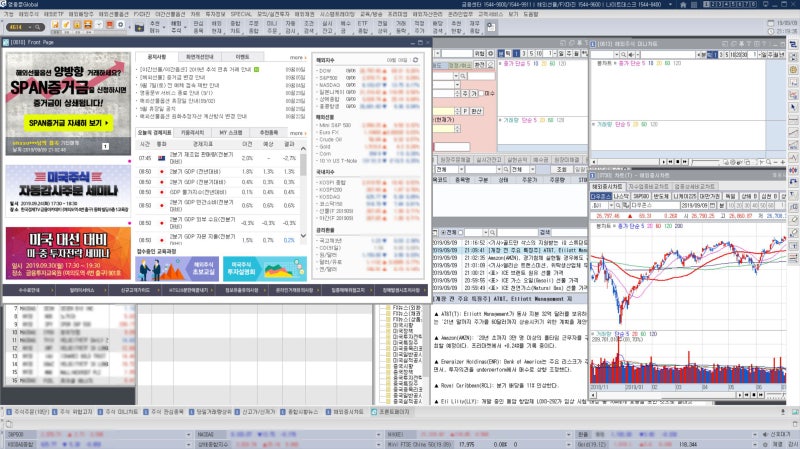Viewport: 800px width, 449px height.
Task: Click date field 2019/09/09 in 해외증시차트
Action: pos(694,205)
